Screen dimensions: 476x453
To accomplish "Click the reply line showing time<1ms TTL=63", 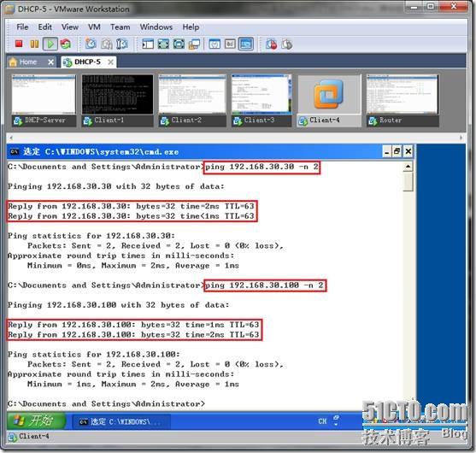I will 131,216.
